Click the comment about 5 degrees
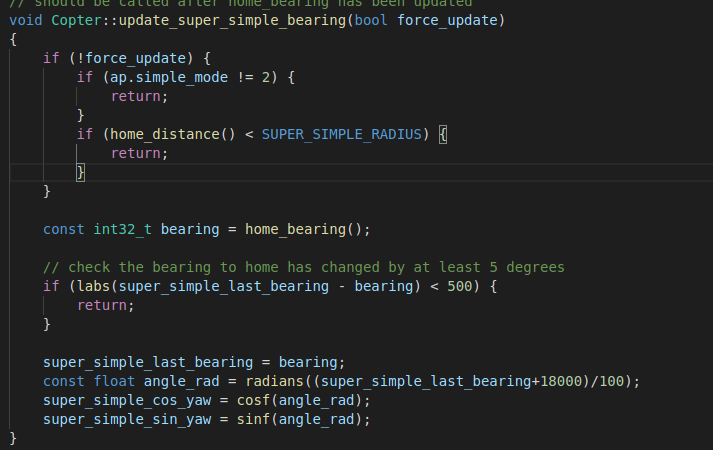Viewport: 713px width, 450px height. (x=304, y=267)
